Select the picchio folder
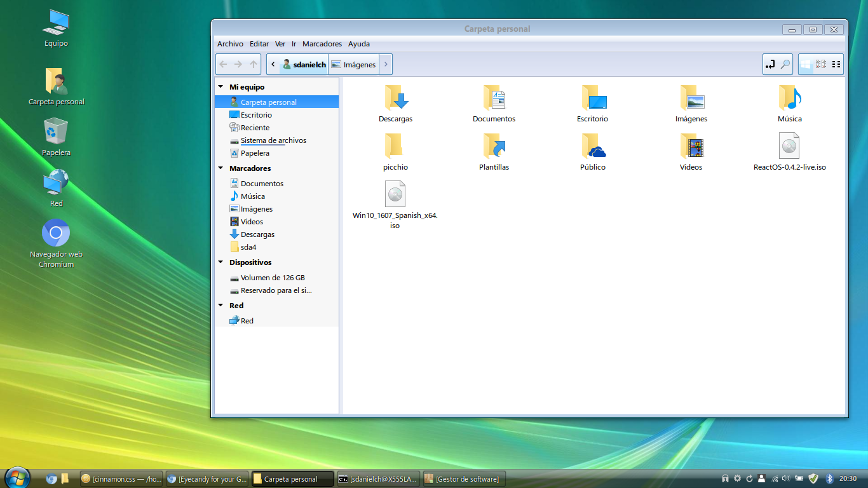The height and width of the screenshot is (488, 868). (395, 152)
